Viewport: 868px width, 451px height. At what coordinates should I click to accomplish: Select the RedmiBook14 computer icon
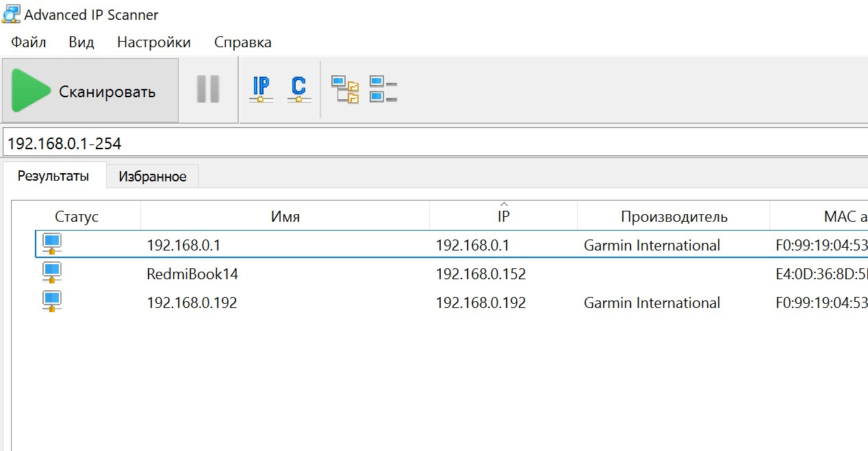click(52, 273)
